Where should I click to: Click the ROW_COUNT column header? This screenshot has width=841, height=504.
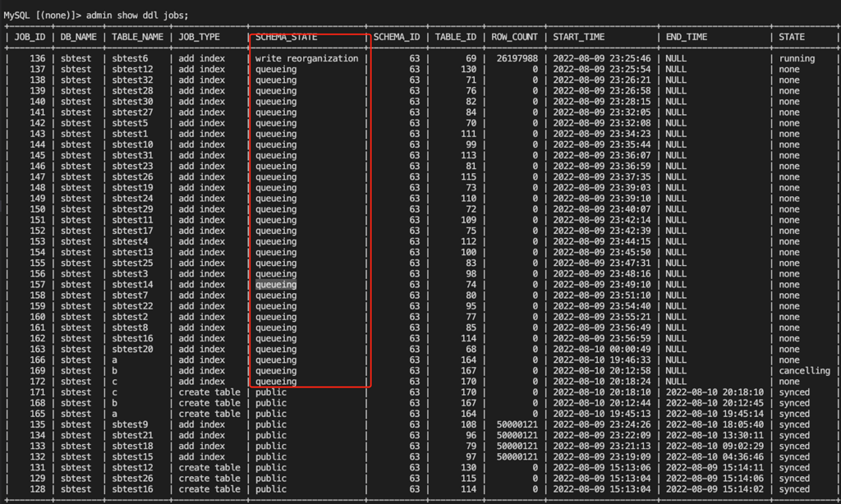514,37
